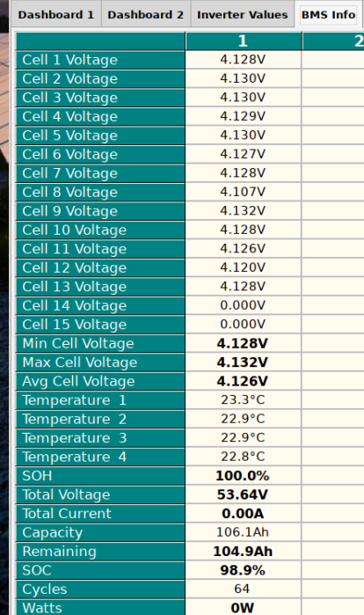The width and height of the screenshot is (364, 615).
Task: Select the Max Cell Voltage label
Action: [79, 362]
